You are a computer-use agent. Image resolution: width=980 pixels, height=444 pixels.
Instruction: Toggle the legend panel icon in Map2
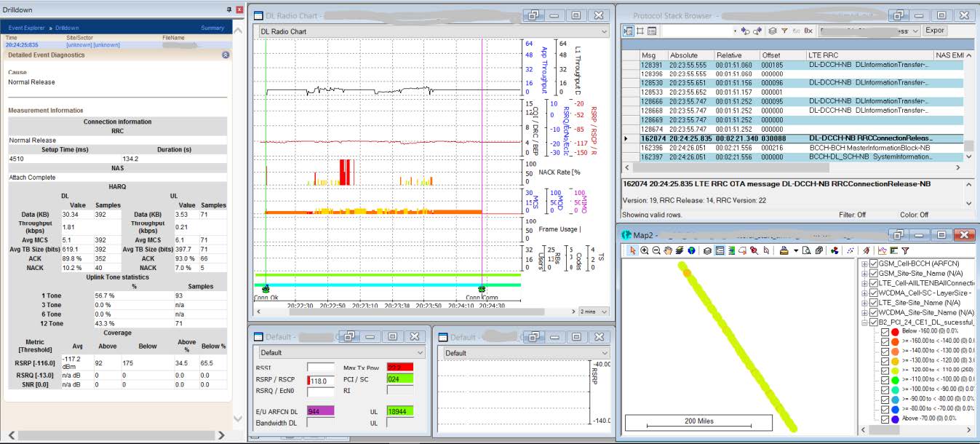tap(719, 250)
